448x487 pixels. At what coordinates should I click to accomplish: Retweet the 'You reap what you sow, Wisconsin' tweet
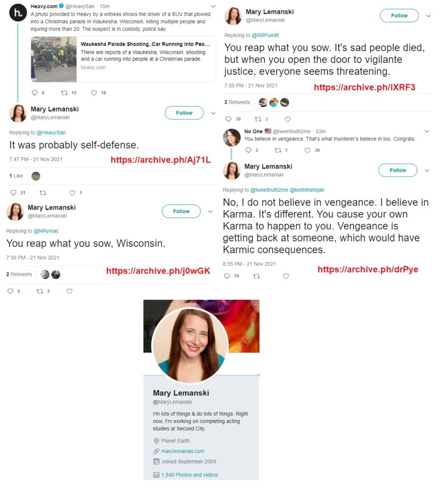[x=40, y=292]
